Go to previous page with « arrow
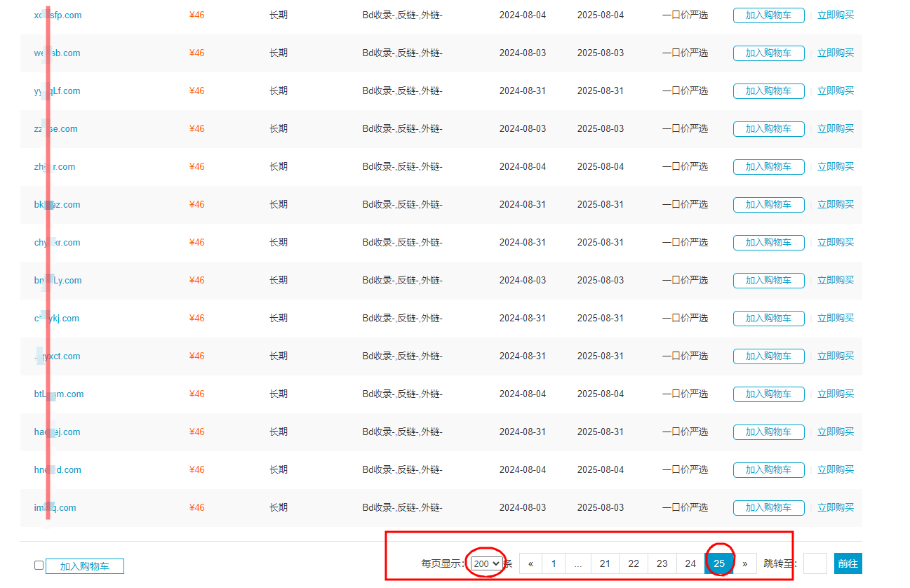910x588 pixels. [x=530, y=563]
